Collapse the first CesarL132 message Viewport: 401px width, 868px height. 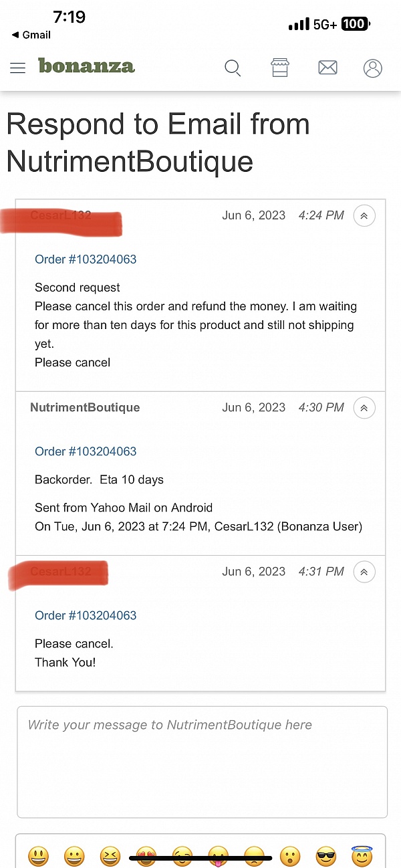click(364, 215)
